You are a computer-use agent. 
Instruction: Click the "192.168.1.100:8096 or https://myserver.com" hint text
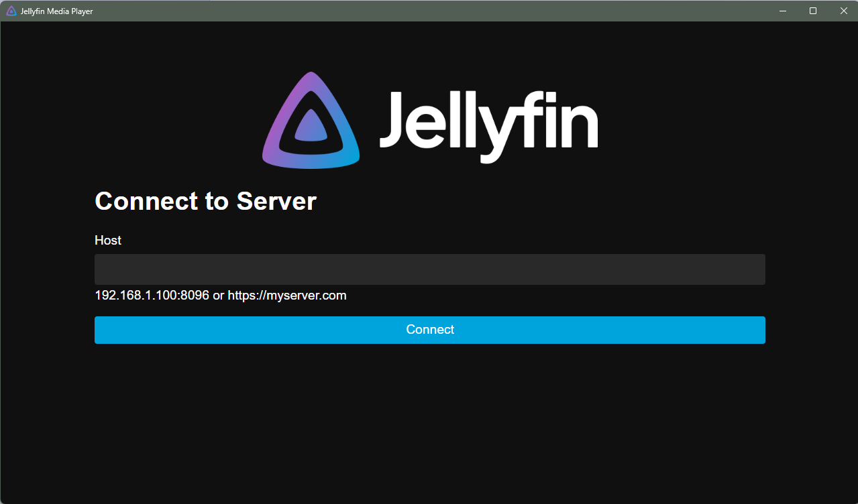point(221,295)
